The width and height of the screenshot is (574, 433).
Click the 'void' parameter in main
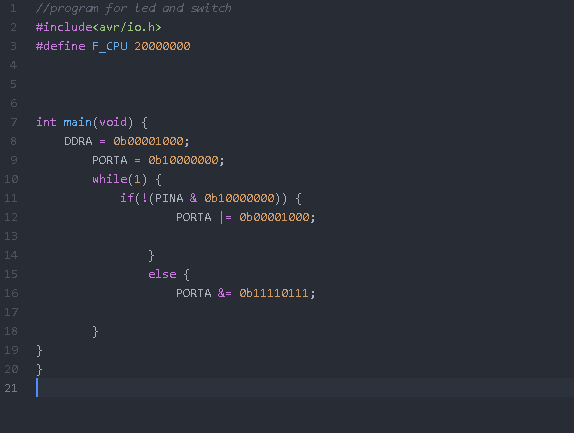113,122
